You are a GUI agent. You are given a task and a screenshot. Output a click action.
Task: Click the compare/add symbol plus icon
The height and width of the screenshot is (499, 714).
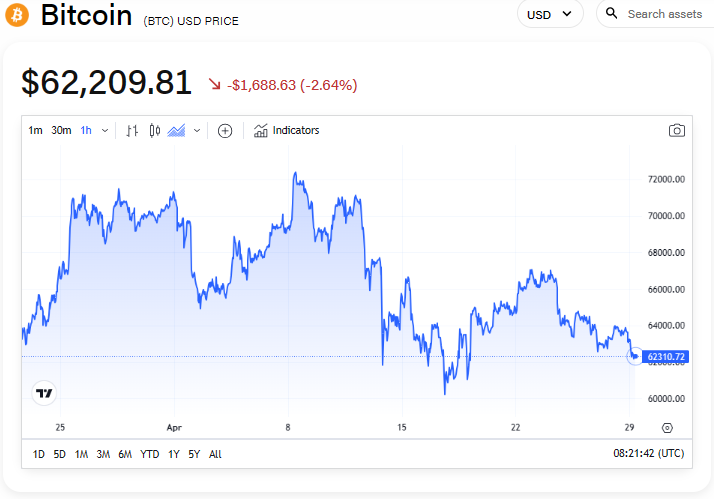225,130
